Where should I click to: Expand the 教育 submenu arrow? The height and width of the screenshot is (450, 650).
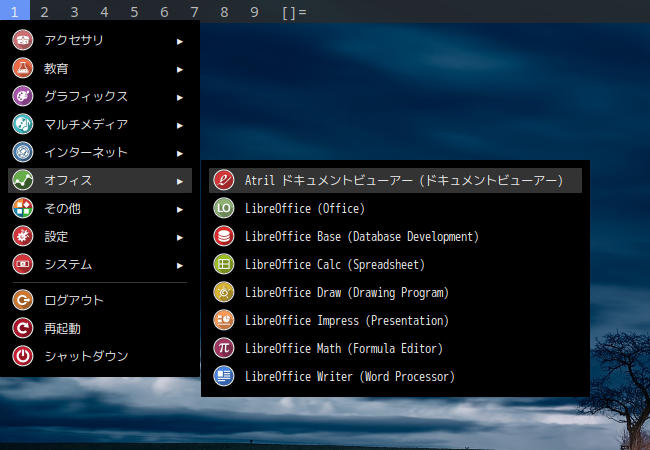point(179,70)
